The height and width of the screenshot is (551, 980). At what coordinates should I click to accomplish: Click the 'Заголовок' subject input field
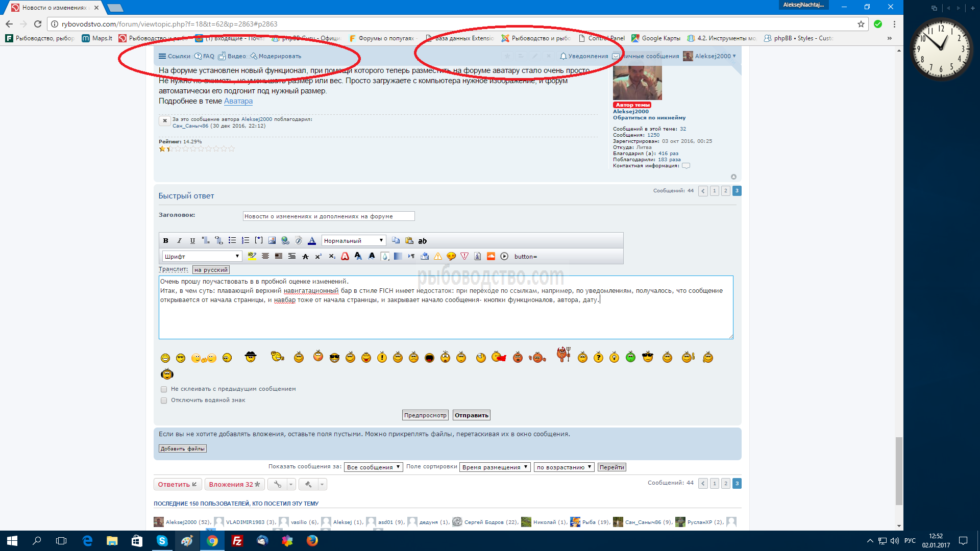tap(328, 216)
